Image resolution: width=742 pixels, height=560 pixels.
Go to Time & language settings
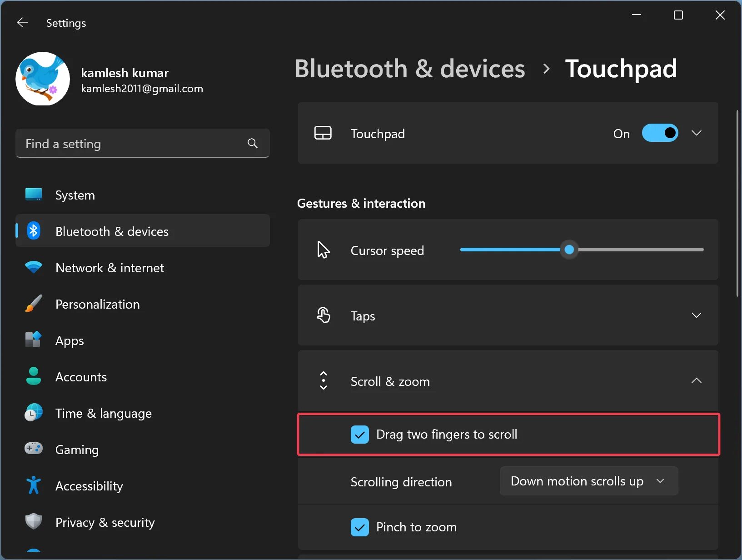click(x=103, y=413)
